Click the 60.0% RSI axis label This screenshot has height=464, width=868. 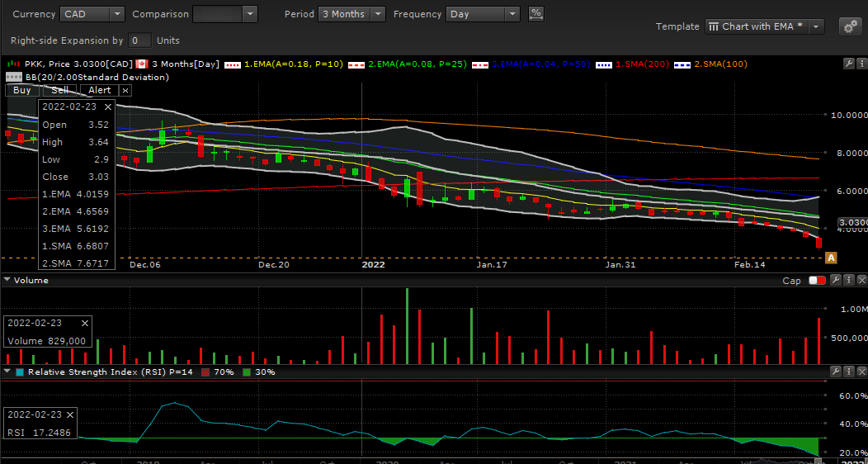[853, 396]
